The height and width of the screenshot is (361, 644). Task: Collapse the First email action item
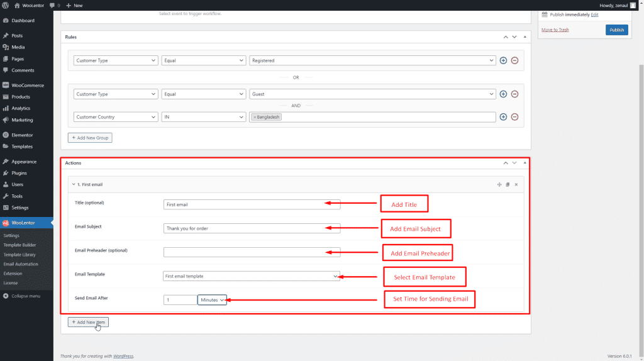(73, 184)
